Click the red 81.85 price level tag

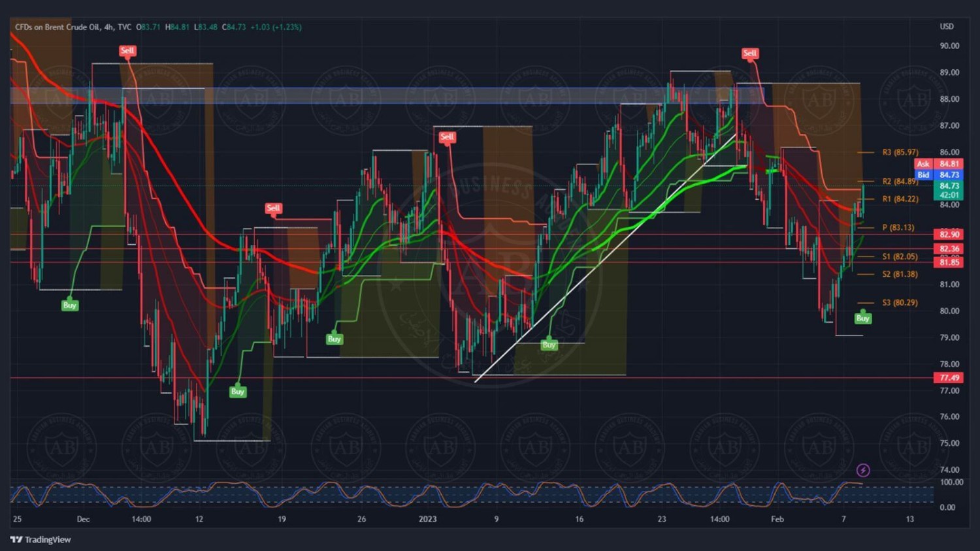(x=949, y=262)
